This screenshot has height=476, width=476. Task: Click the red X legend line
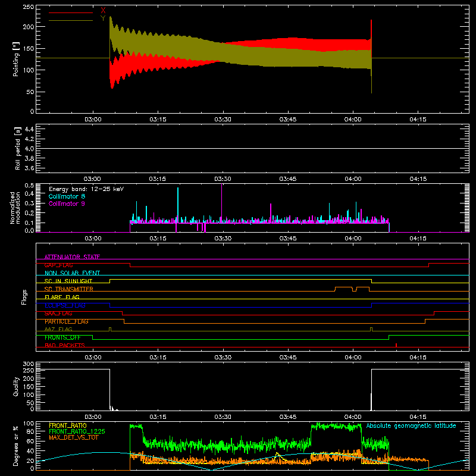pyautogui.click(x=71, y=12)
